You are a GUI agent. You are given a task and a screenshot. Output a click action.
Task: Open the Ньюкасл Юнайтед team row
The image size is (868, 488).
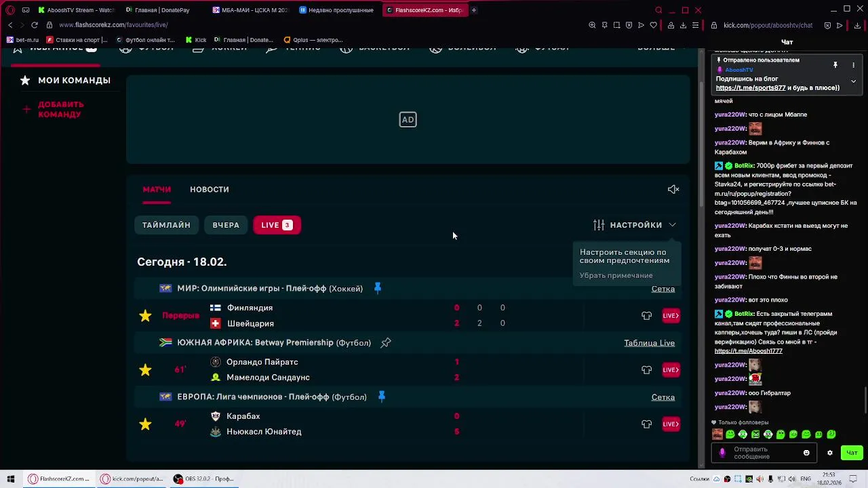point(264,432)
